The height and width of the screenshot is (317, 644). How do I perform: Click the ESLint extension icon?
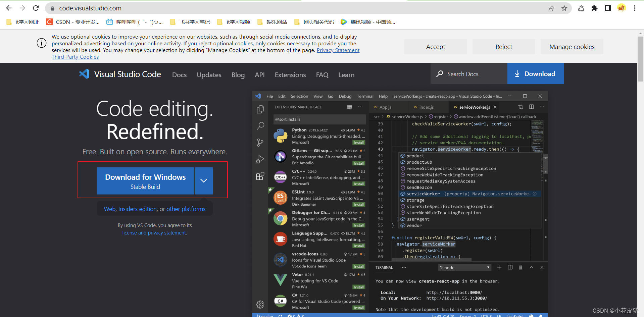[x=280, y=198]
